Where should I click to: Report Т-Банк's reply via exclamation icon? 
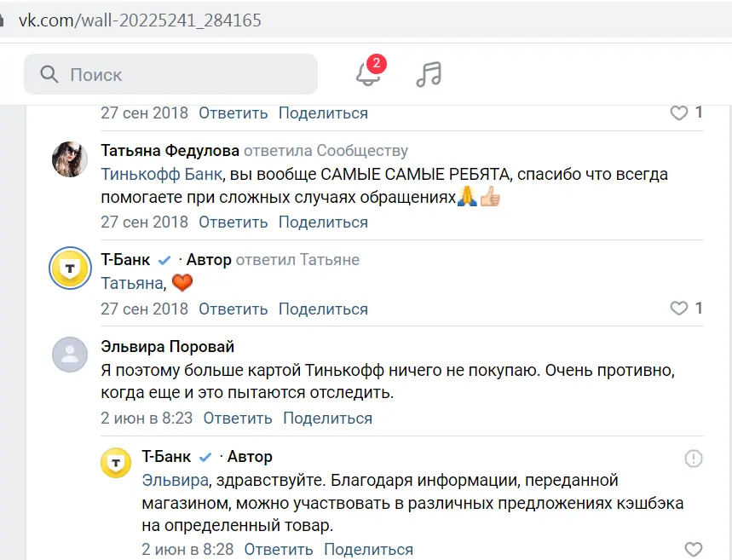click(694, 459)
